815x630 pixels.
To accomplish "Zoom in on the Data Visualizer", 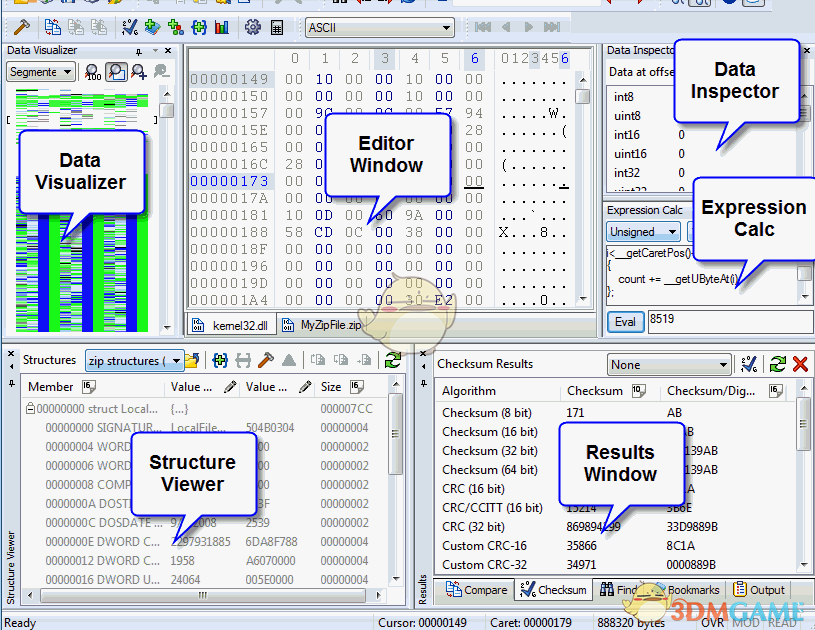I will pyautogui.click(x=139, y=72).
